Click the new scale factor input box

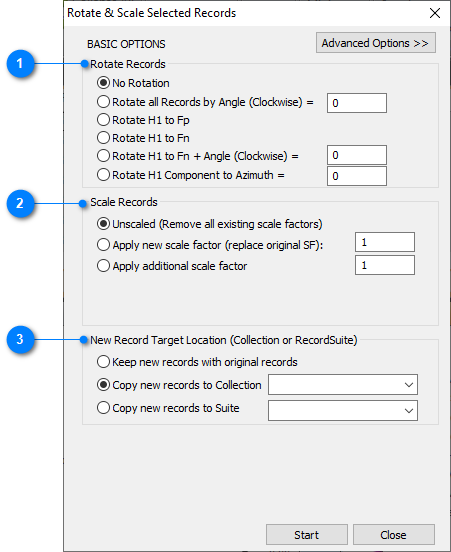click(x=385, y=242)
